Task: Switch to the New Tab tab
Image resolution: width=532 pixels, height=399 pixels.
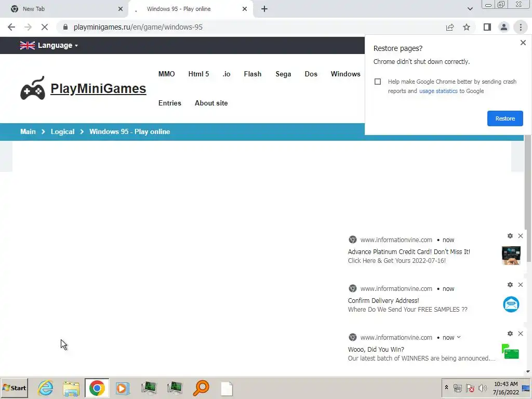Action: (64, 9)
